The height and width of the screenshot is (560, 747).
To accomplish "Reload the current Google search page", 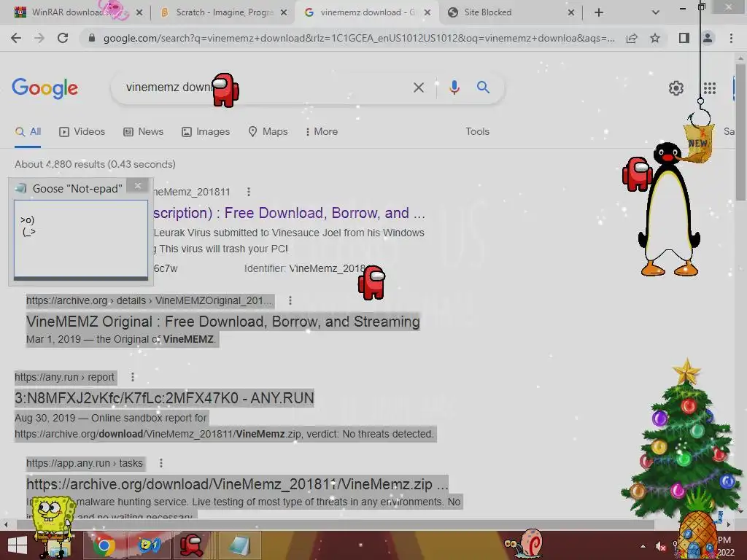I will pos(63,38).
